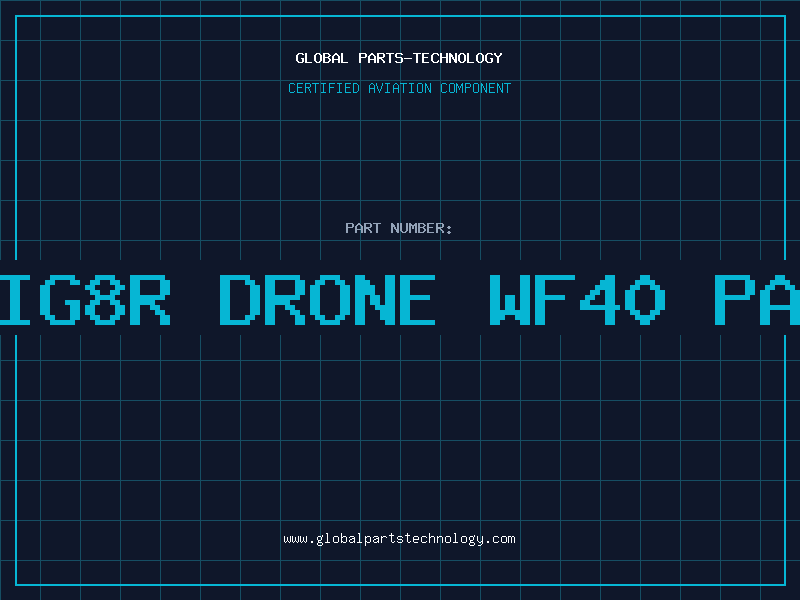Select the word AVIATION in subtitle
The image size is (800, 600).
(x=400, y=88)
